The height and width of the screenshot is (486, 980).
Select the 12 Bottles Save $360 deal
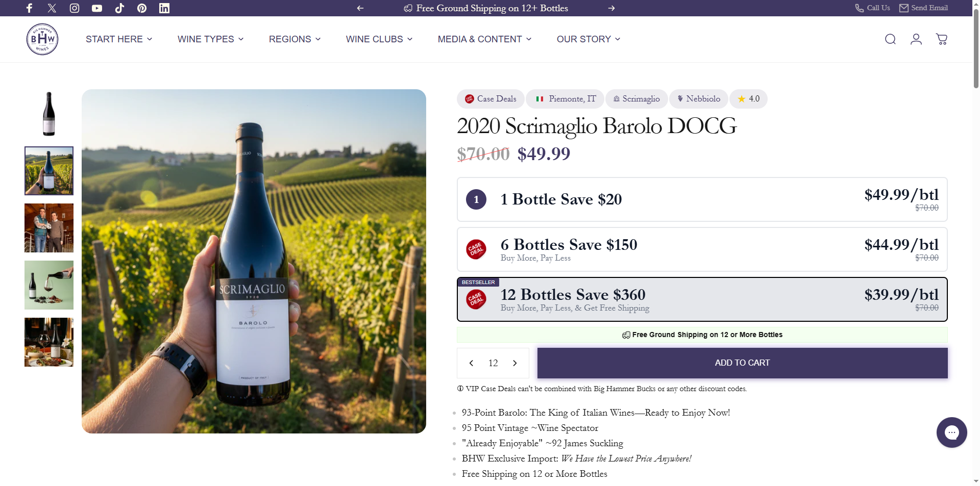702,299
